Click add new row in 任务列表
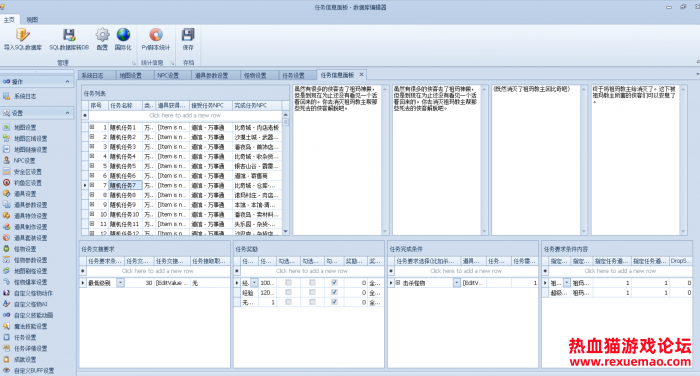700x376 pixels. point(185,115)
